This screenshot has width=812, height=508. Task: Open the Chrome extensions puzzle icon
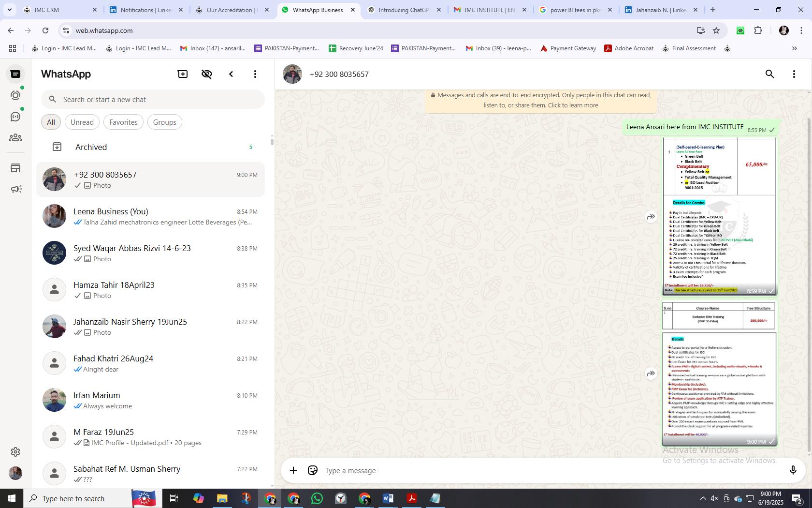pos(758,30)
